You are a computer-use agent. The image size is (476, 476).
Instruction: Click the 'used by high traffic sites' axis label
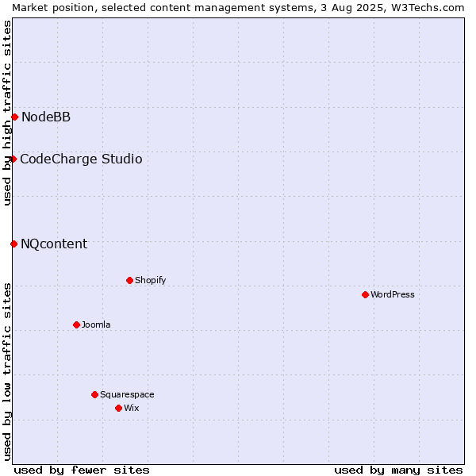[x=7, y=113]
